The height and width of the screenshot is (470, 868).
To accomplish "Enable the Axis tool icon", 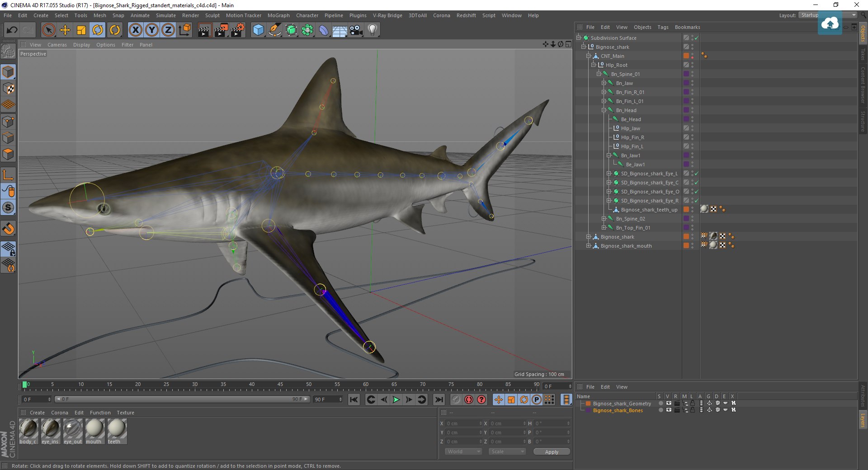I will [x=8, y=175].
